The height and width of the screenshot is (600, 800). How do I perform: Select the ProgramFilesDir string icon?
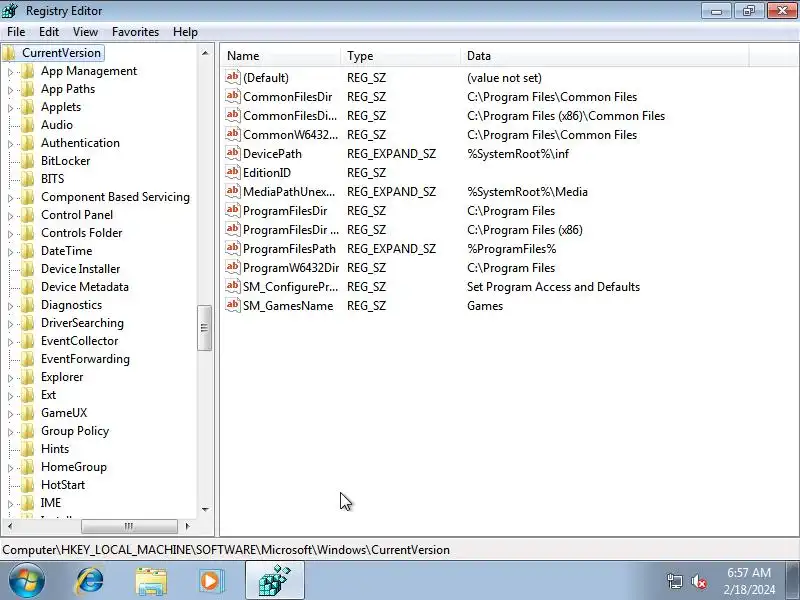pyautogui.click(x=233, y=211)
